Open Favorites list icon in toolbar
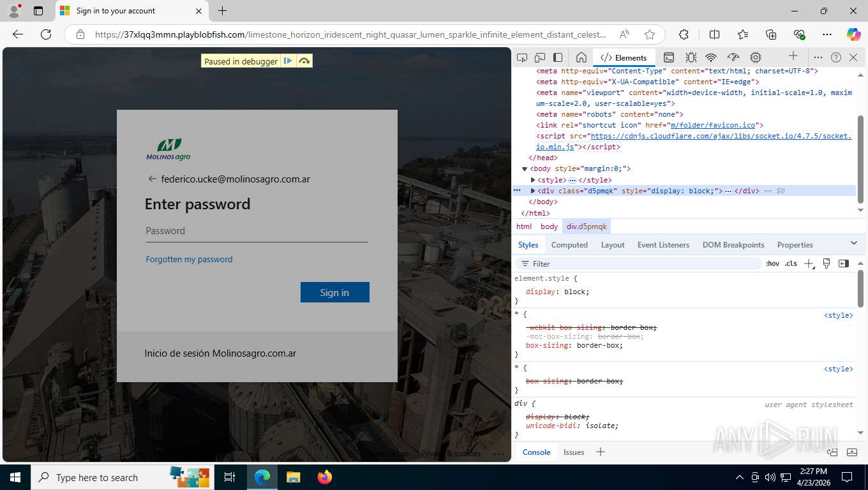This screenshot has width=868, height=490. (x=743, y=34)
